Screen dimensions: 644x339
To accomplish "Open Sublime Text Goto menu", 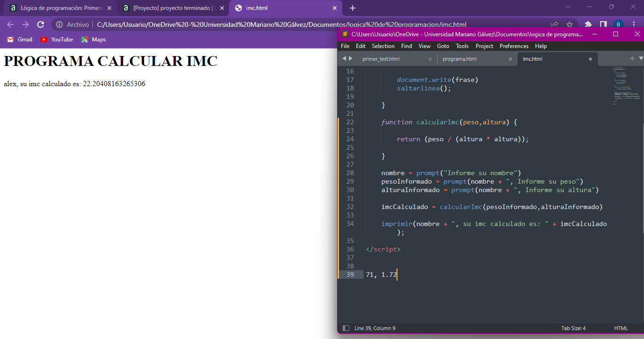I will pos(443,46).
